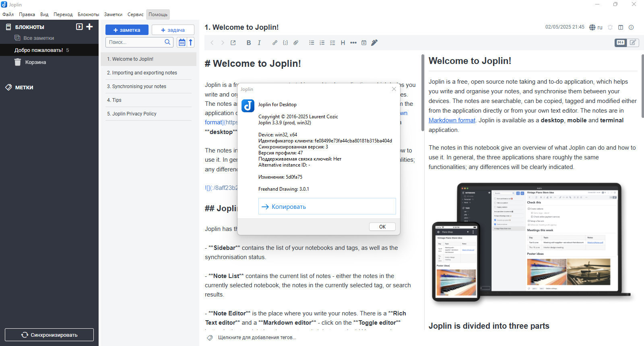Open the Помощь menu

click(x=158, y=14)
